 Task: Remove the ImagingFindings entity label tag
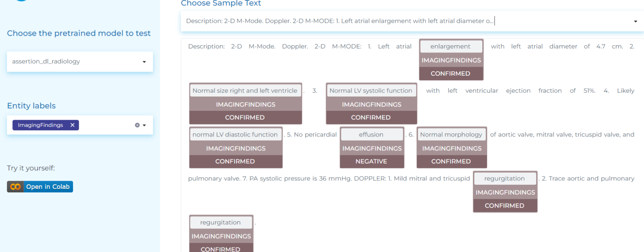(x=72, y=125)
